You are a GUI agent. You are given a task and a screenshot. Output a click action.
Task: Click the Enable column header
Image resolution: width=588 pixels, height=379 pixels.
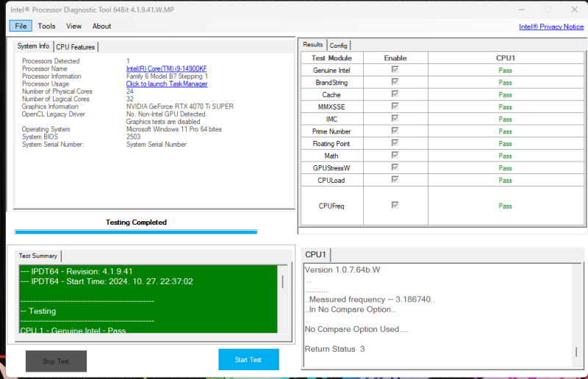(395, 58)
